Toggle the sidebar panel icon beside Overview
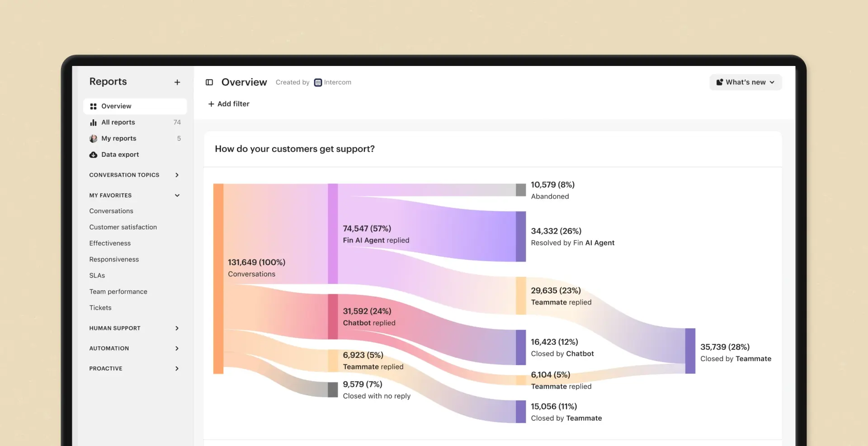The height and width of the screenshot is (446, 868). click(209, 82)
